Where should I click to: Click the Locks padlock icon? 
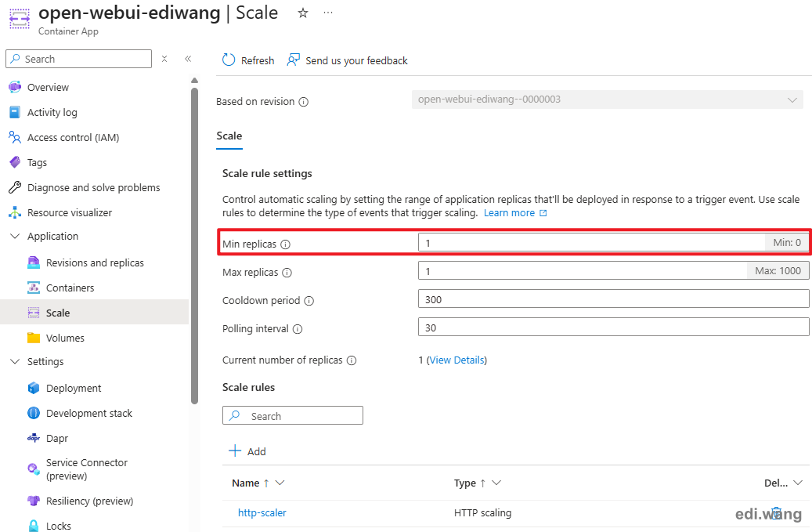click(x=34, y=526)
